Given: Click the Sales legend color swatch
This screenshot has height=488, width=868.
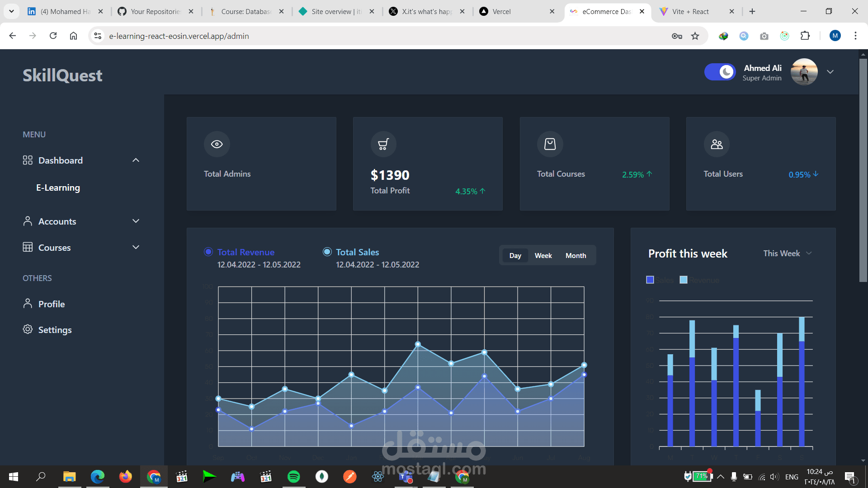Looking at the screenshot, I should click(650, 280).
